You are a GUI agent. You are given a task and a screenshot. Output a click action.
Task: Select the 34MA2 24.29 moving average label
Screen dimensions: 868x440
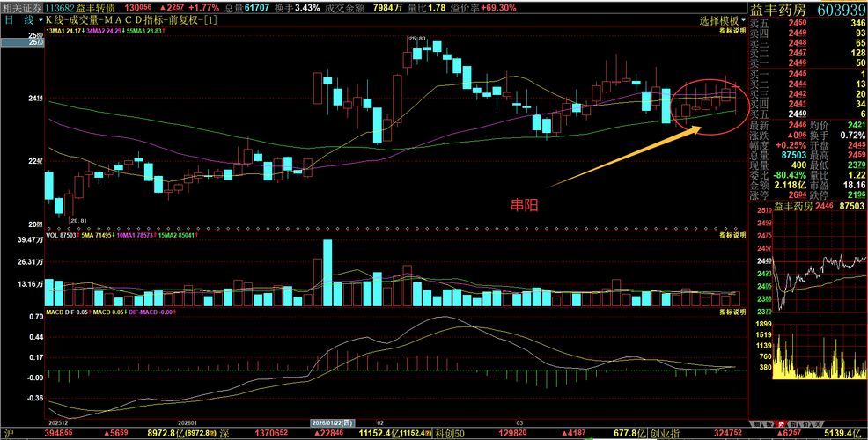105,32
